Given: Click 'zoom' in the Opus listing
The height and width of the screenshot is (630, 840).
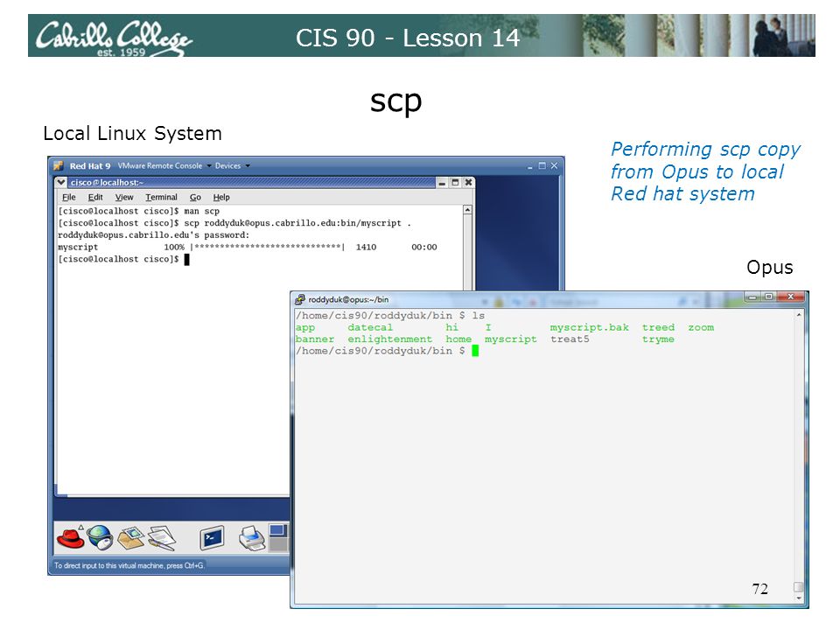Looking at the screenshot, I should pos(701,327).
